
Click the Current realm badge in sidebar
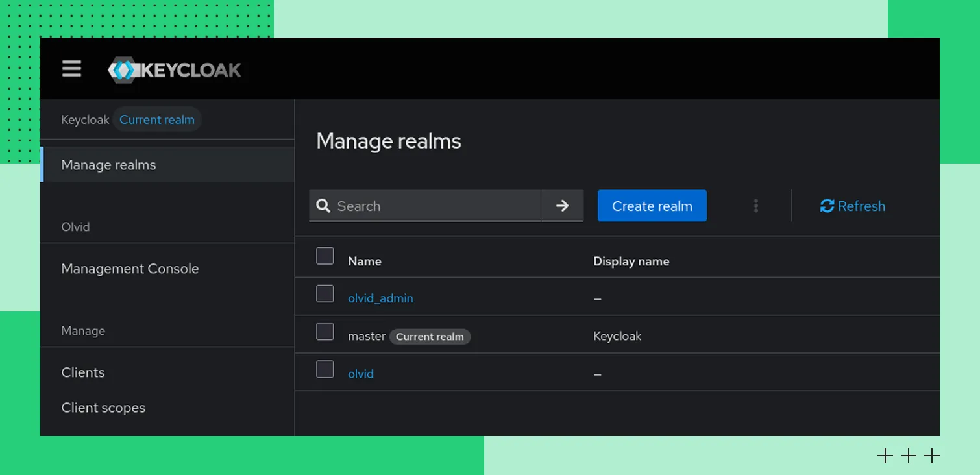pos(157,120)
